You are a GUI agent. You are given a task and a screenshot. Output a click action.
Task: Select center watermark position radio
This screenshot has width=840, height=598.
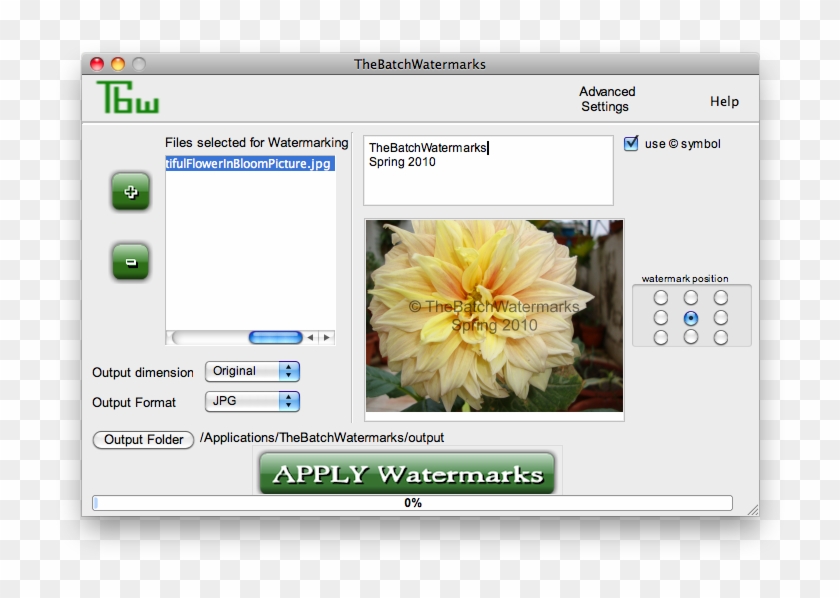pos(691,318)
